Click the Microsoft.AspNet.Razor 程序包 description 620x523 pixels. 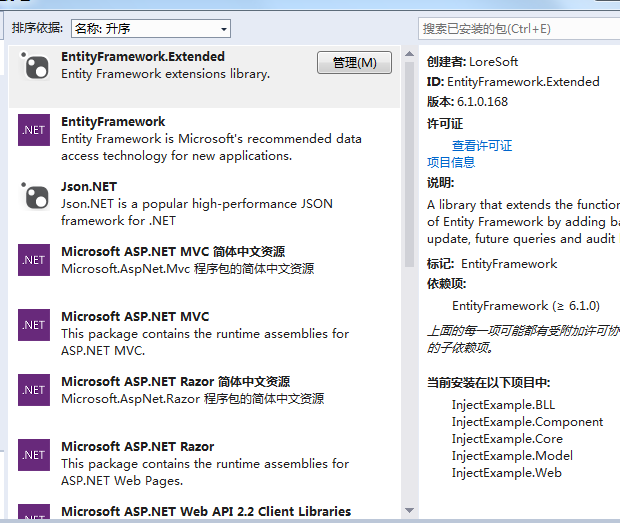click(193, 398)
